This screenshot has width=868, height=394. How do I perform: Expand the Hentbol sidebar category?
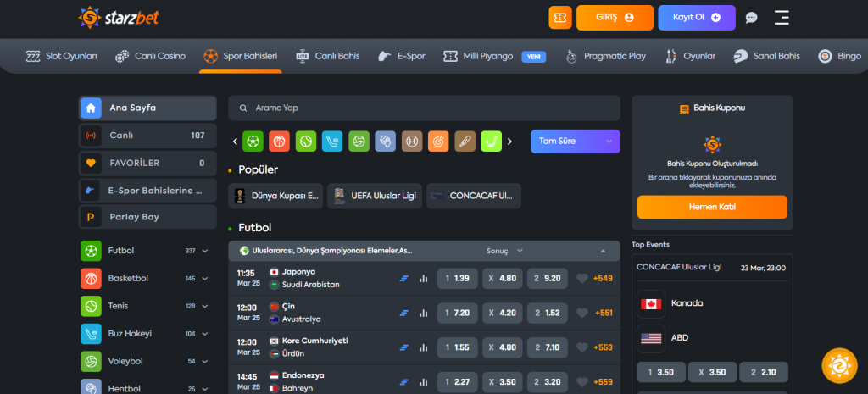pyautogui.click(x=205, y=388)
